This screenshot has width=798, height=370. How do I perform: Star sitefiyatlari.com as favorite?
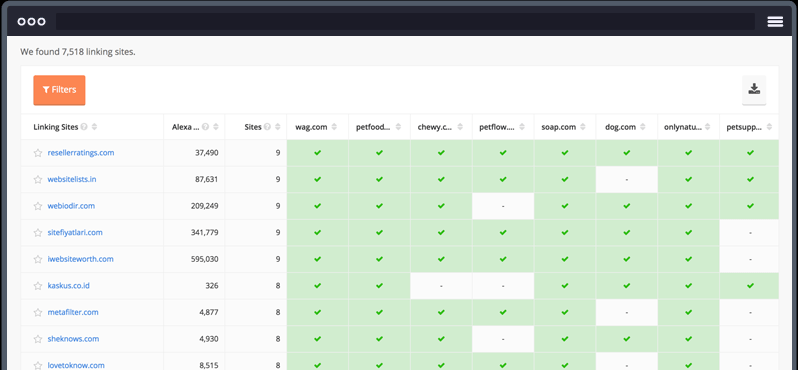[x=38, y=233]
